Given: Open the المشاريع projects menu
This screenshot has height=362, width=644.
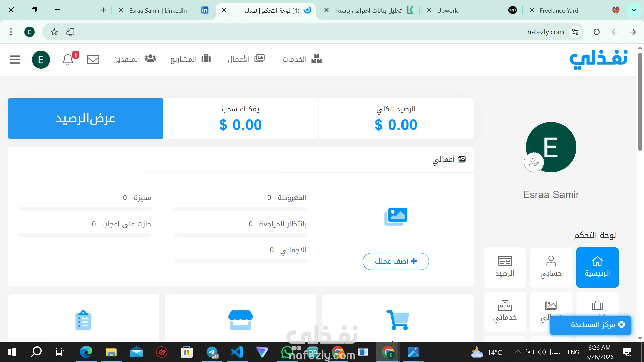Looking at the screenshot, I should pos(191,59).
